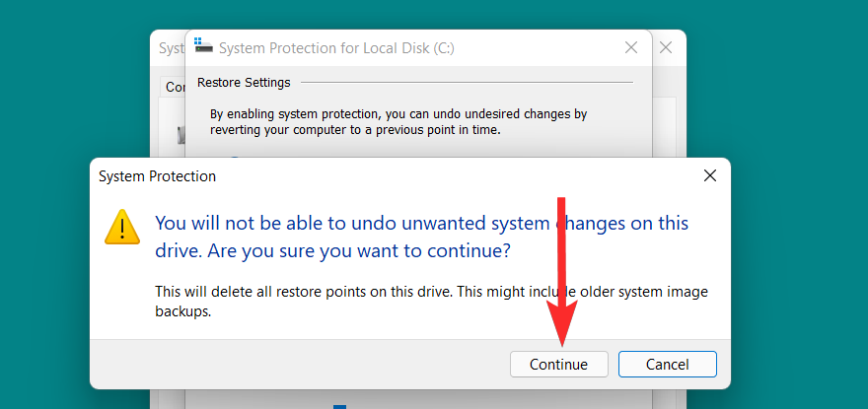The image size is (868, 409).
Task: Close the Local Disk (C:) protection window
Action: coord(631,47)
